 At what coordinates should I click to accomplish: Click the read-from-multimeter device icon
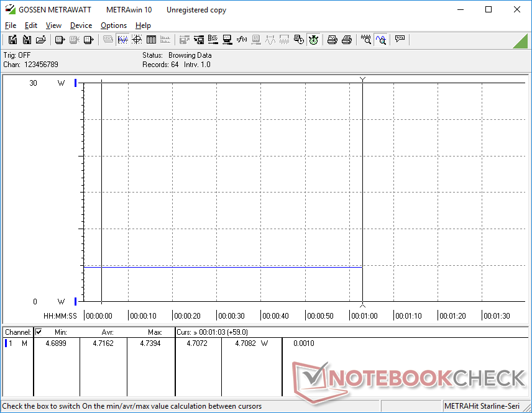[x=60, y=40]
